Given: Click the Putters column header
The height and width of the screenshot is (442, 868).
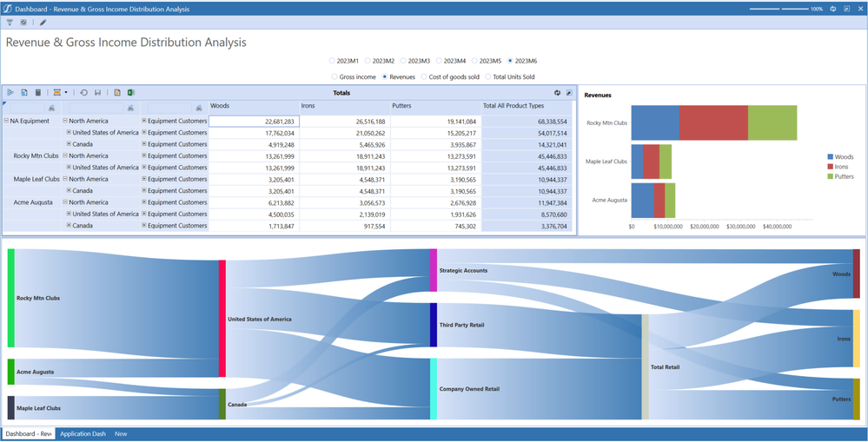Looking at the screenshot, I should coord(435,106).
